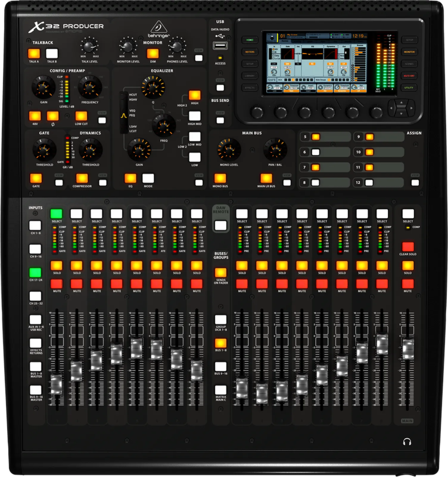Click the Mono Level knob

pos(229,149)
